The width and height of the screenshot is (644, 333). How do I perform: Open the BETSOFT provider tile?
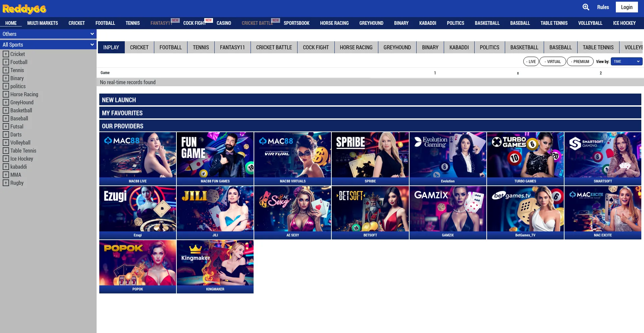[370, 213]
